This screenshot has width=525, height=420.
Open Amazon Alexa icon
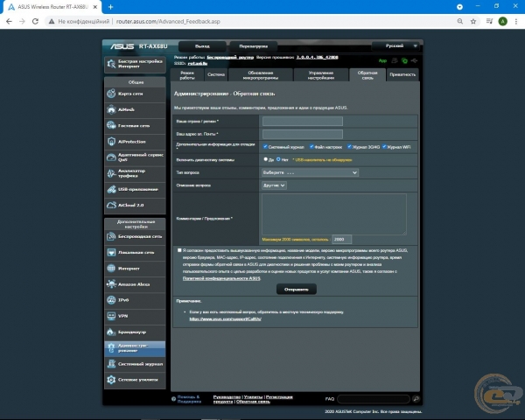click(111, 284)
